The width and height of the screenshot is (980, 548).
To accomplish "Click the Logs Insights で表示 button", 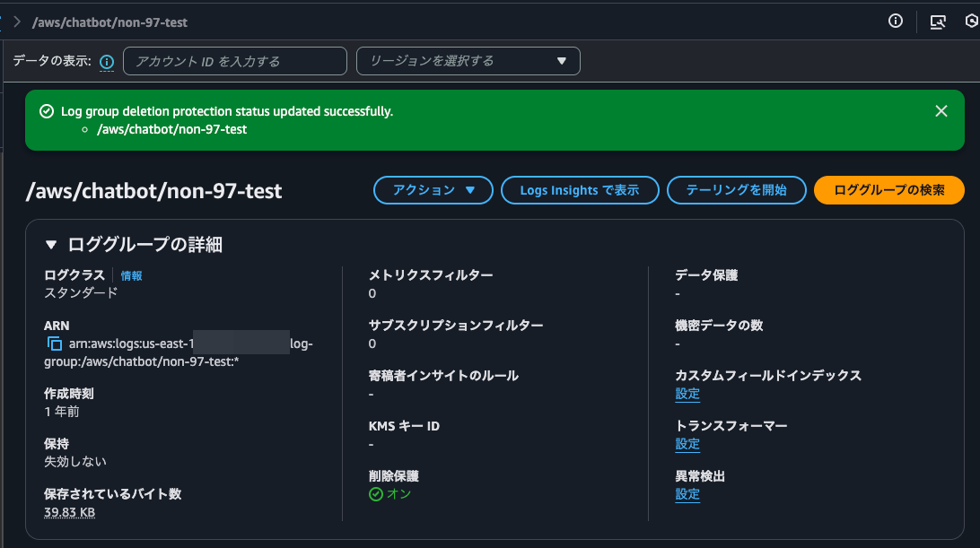I will pos(580,190).
